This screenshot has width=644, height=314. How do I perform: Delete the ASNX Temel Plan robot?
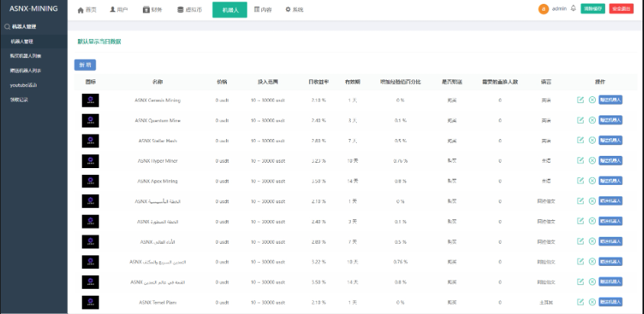point(592,302)
